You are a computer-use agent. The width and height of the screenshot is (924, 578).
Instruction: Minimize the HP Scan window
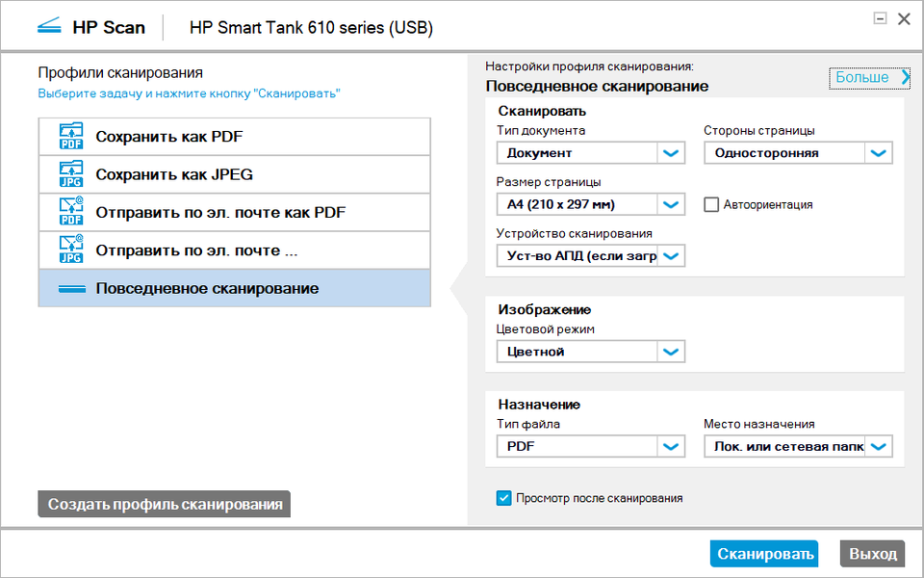click(880, 18)
